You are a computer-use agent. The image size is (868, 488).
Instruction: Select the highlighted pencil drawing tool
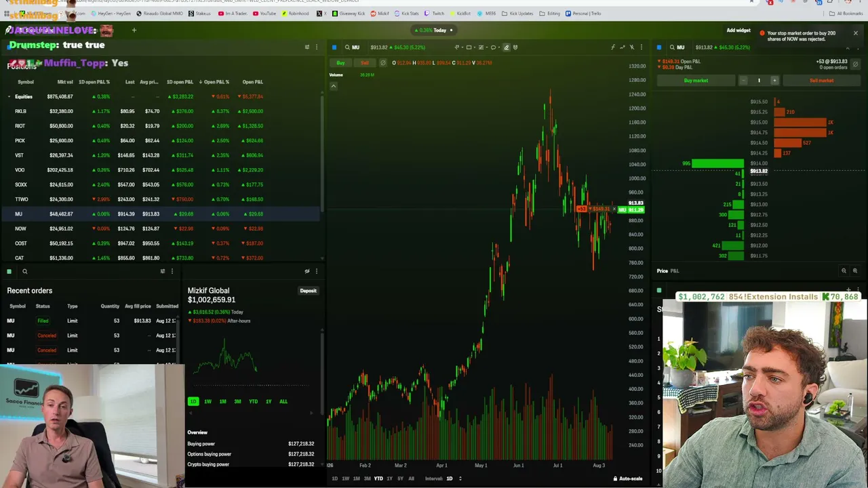coord(506,47)
